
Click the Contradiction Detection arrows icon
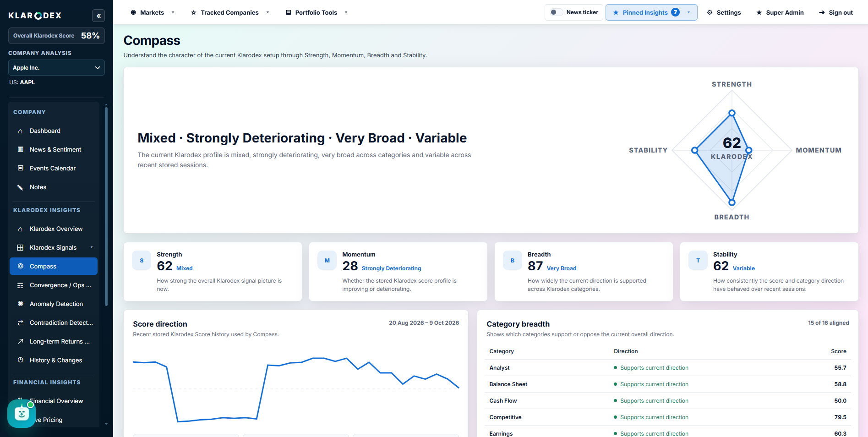20,323
